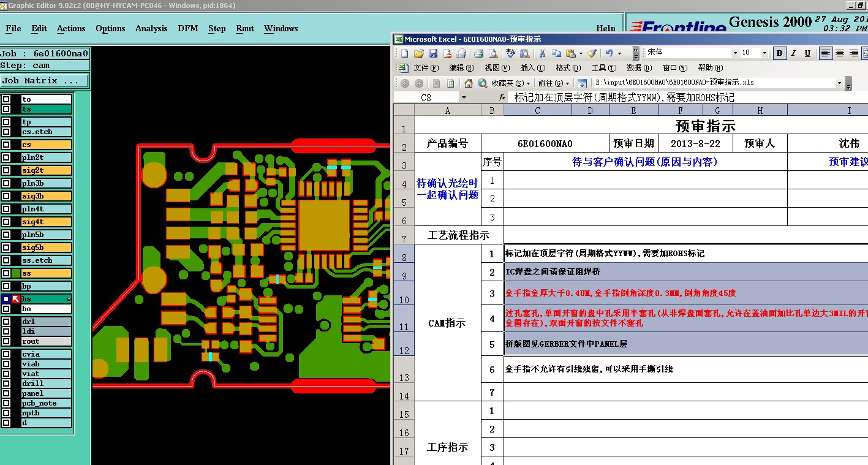868x465 pixels.
Task: Open the font name dropdown 宋体
Action: pos(735,53)
